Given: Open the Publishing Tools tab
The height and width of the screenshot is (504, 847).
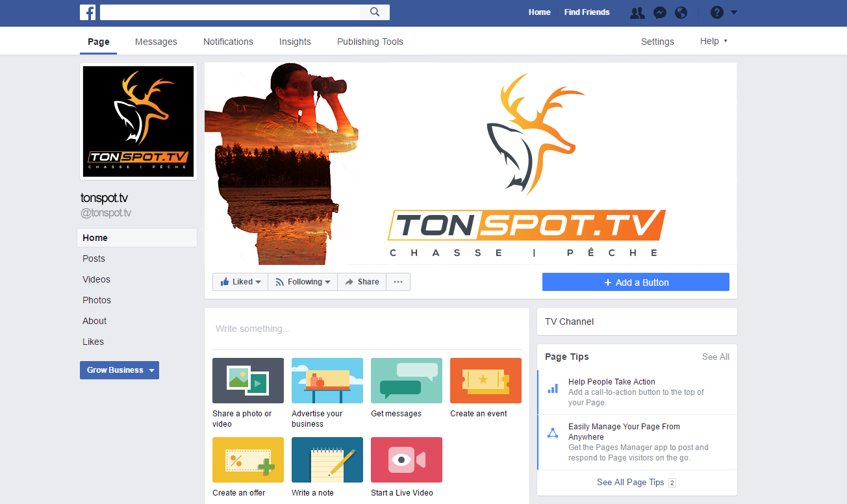Looking at the screenshot, I should point(370,42).
